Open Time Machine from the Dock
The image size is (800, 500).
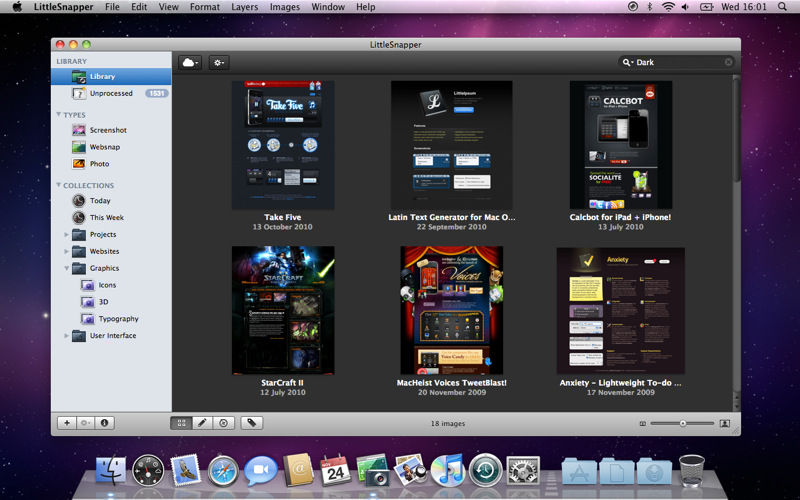coord(485,470)
